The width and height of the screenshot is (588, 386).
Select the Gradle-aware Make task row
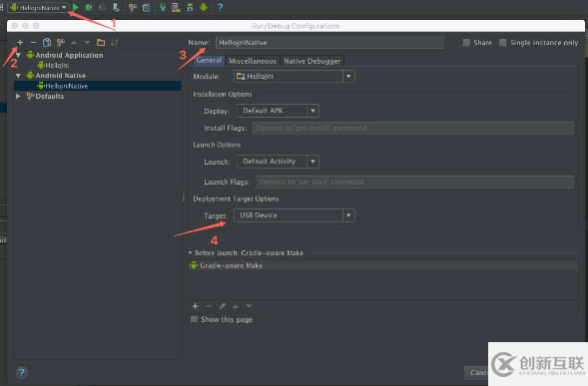click(383, 265)
